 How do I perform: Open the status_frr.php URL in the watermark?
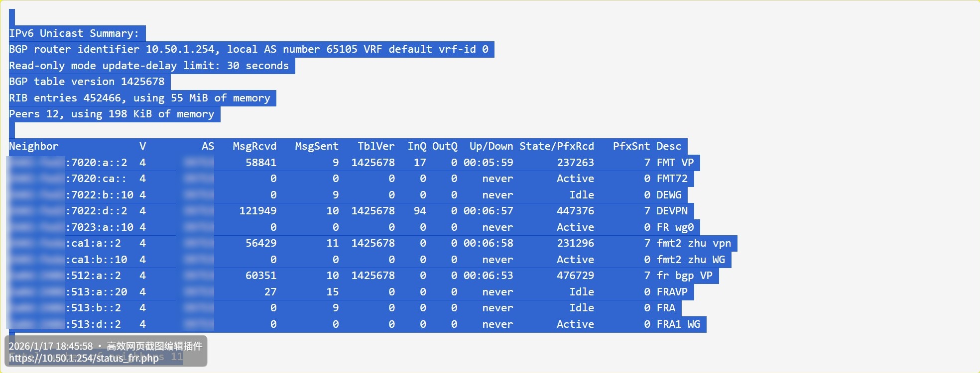coord(84,358)
